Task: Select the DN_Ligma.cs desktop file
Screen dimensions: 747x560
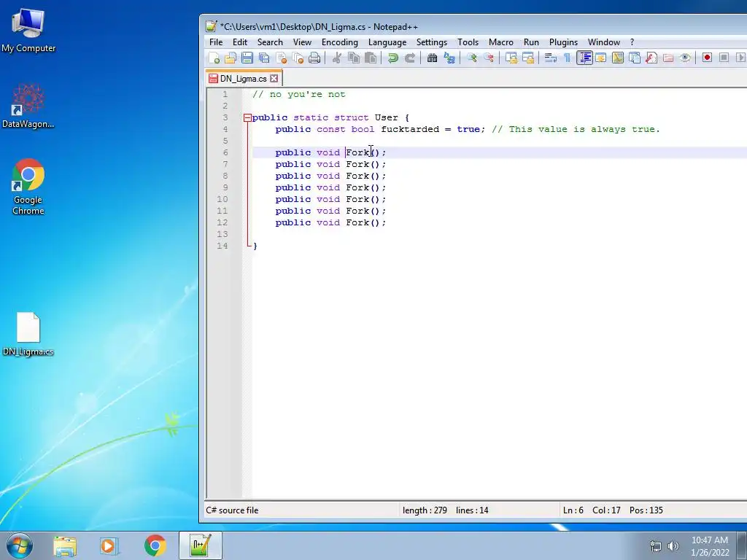Action: click(28, 334)
